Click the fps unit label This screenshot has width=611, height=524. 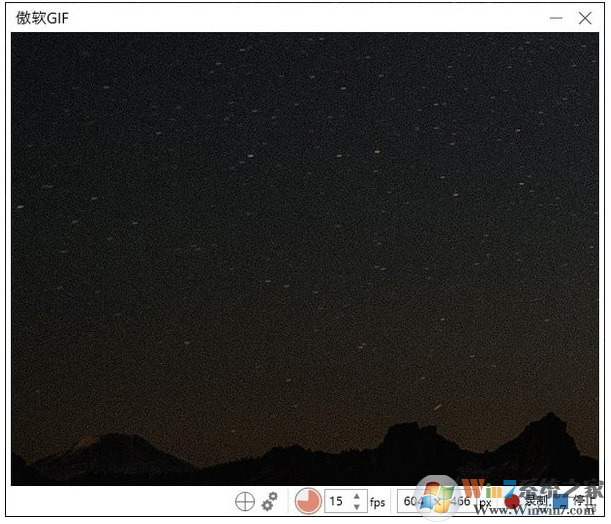[x=377, y=502]
